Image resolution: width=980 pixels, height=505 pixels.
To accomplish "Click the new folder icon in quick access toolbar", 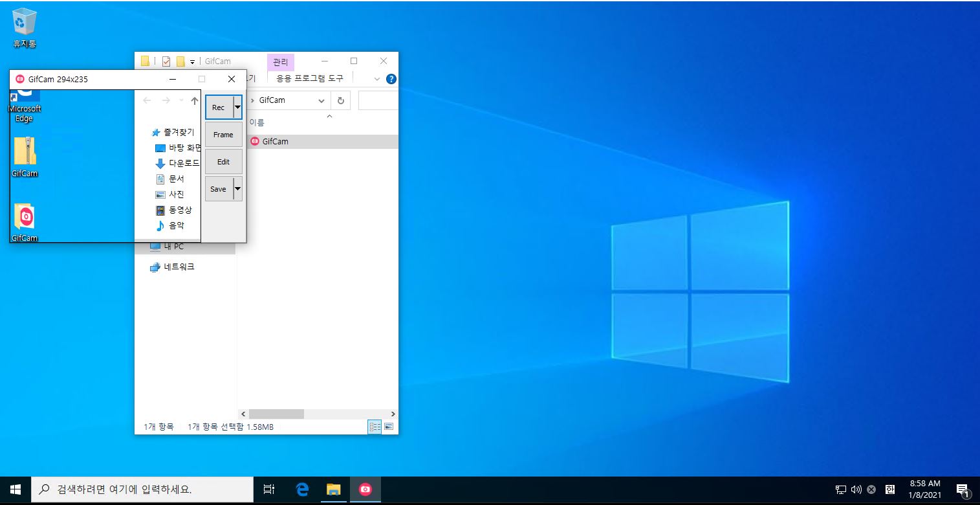I will [180, 62].
